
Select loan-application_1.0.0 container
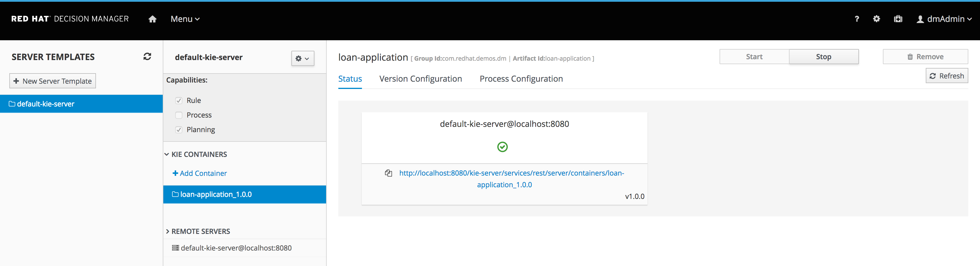click(x=245, y=195)
